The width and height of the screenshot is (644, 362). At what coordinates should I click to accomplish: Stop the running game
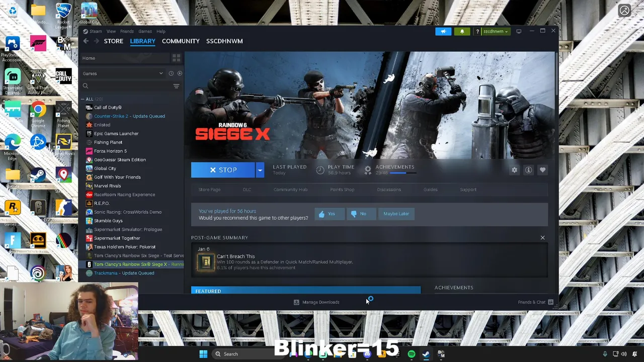(223, 170)
